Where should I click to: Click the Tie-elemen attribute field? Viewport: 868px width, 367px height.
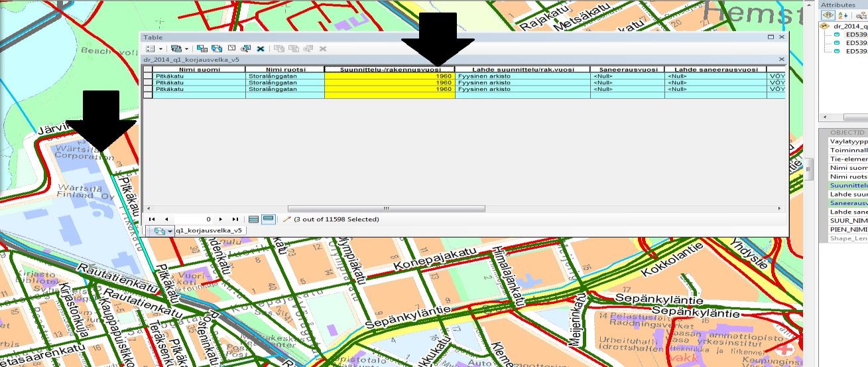848,159
